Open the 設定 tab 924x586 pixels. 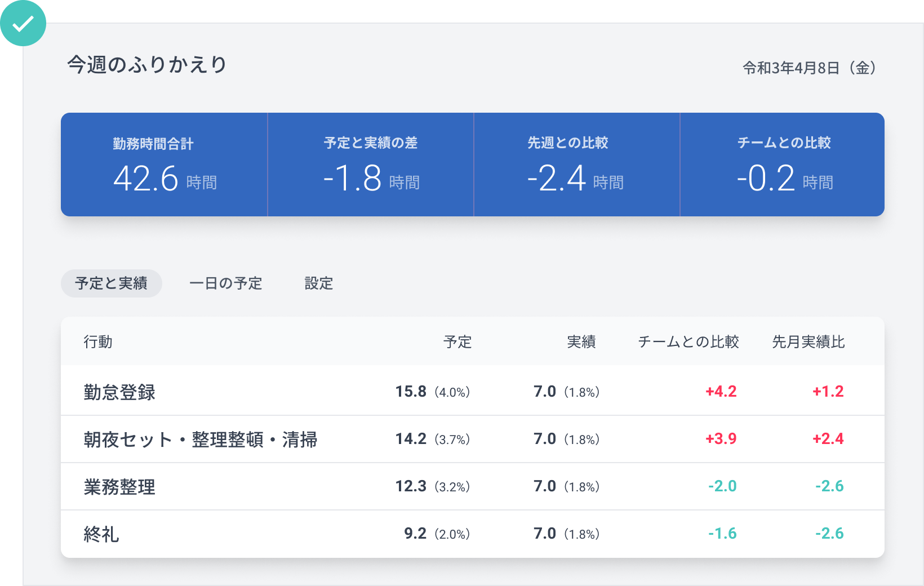tap(318, 283)
